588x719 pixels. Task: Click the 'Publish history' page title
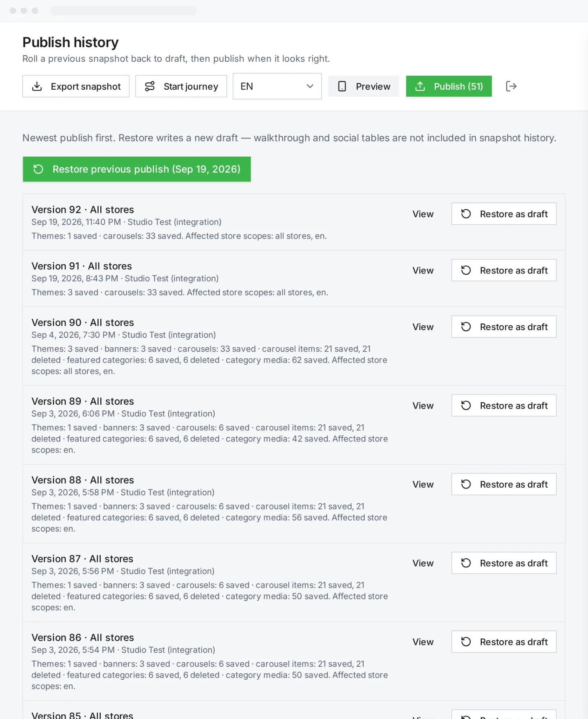tap(71, 42)
